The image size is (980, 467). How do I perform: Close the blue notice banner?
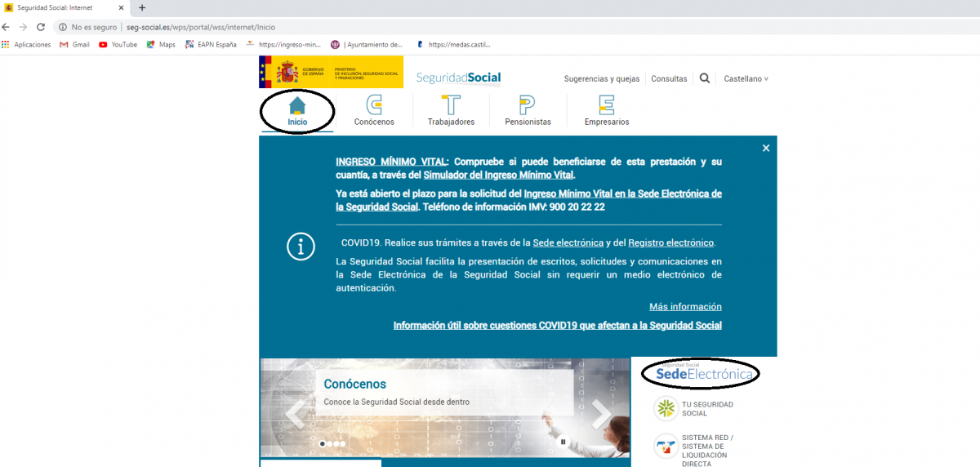[x=766, y=148]
